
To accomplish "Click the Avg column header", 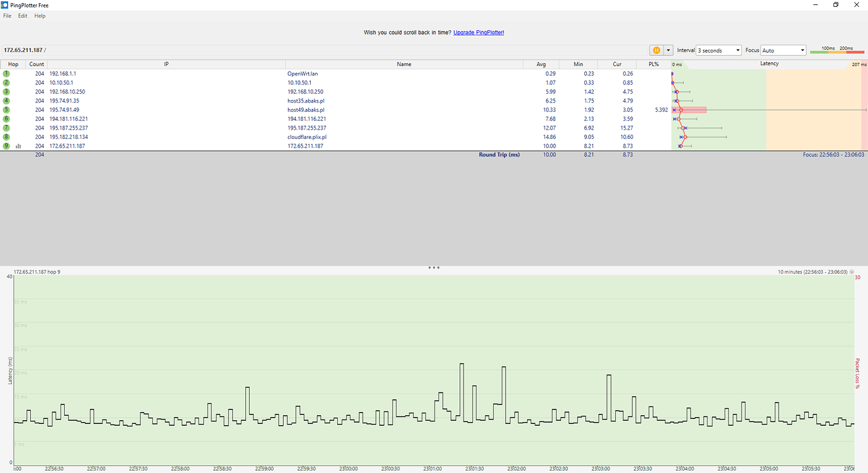I will [x=541, y=64].
